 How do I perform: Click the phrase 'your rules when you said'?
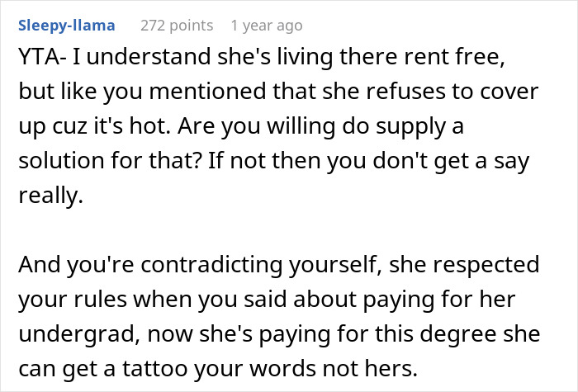[x=153, y=299]
